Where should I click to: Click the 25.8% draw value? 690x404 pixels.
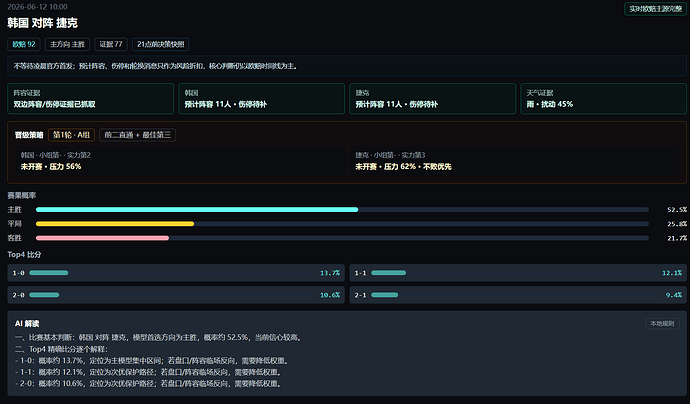[x=677, y=224]
